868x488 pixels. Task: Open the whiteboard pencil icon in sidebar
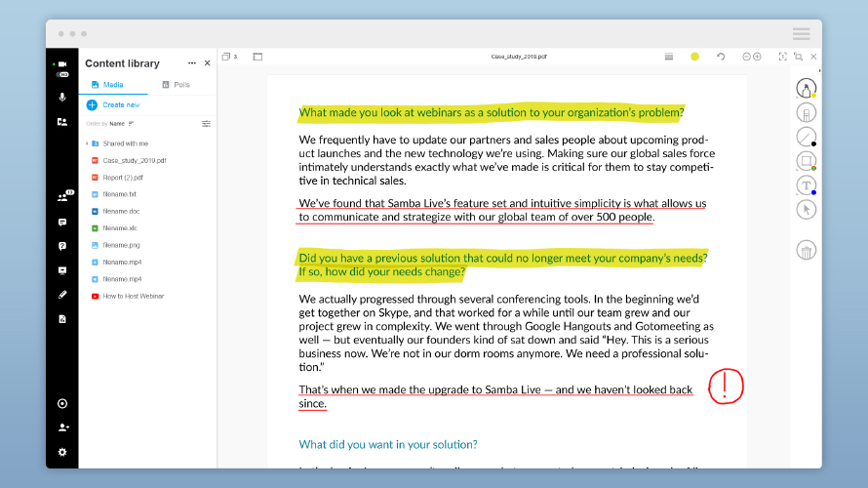pos(62,295)
